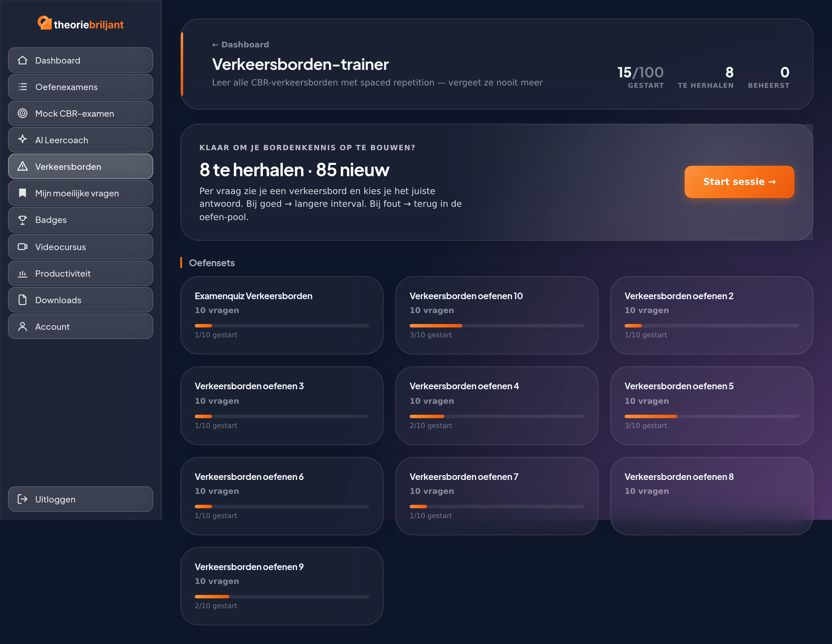Click the Verkeersborden-trainer page title
832x644 pixels.
pos(300,64)
